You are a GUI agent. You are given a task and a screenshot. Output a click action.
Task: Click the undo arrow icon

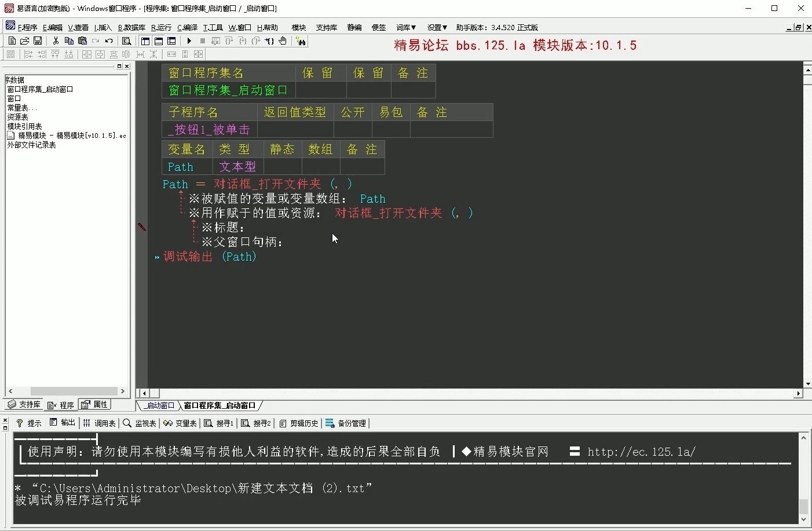(x=109, y=41)
